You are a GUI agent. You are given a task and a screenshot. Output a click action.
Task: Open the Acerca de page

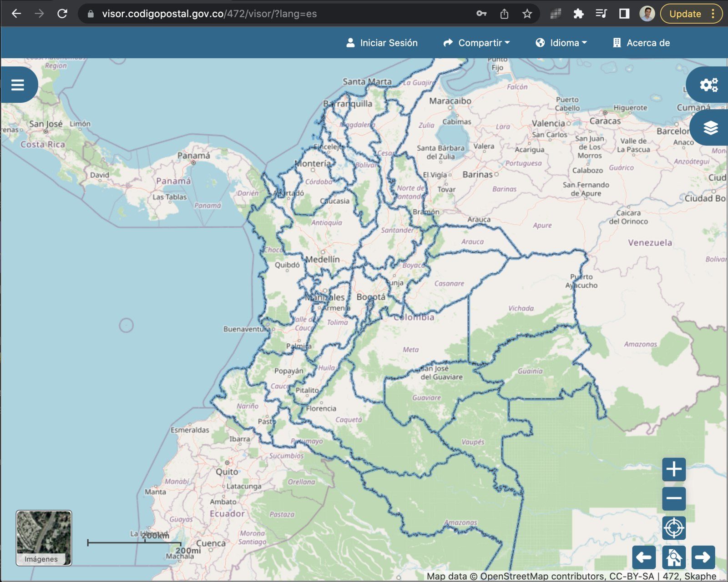pyautogui.click(x=641, y=43)
